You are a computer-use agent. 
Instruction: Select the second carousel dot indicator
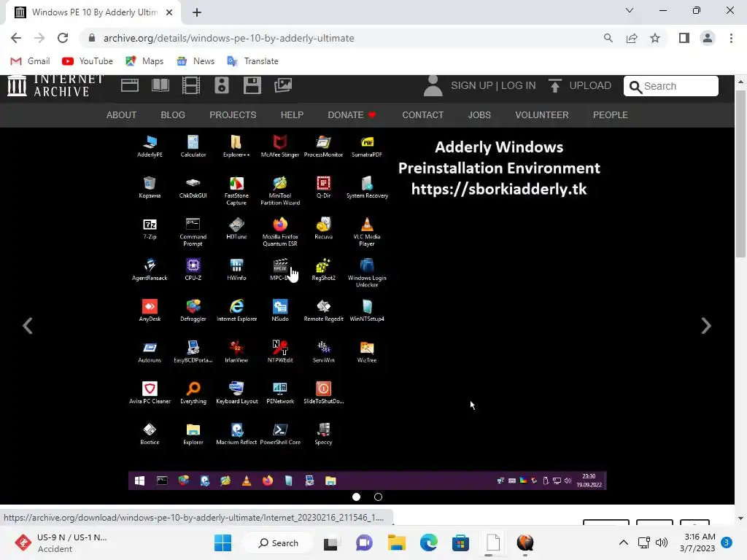379,497
